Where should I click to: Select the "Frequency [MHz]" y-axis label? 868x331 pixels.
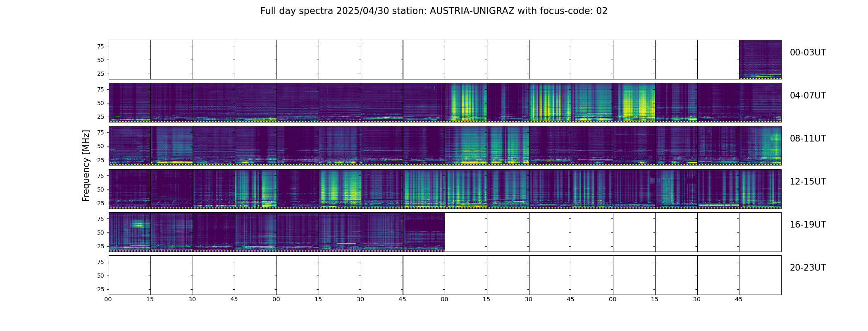86,165
